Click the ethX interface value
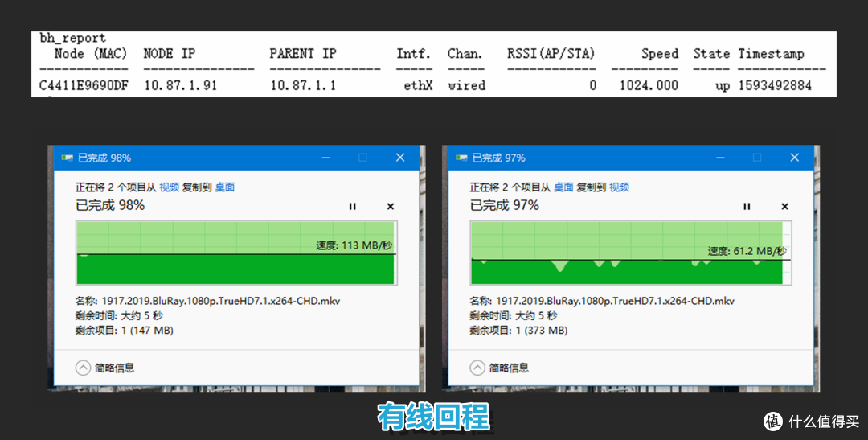 point(417,85)
